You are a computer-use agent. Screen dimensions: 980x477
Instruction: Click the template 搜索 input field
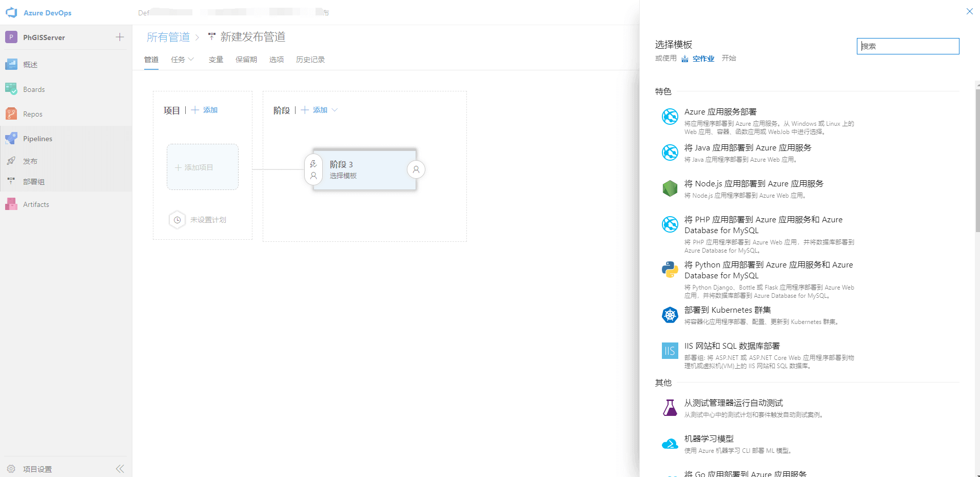pyautogui.click(x=908, y=46)
